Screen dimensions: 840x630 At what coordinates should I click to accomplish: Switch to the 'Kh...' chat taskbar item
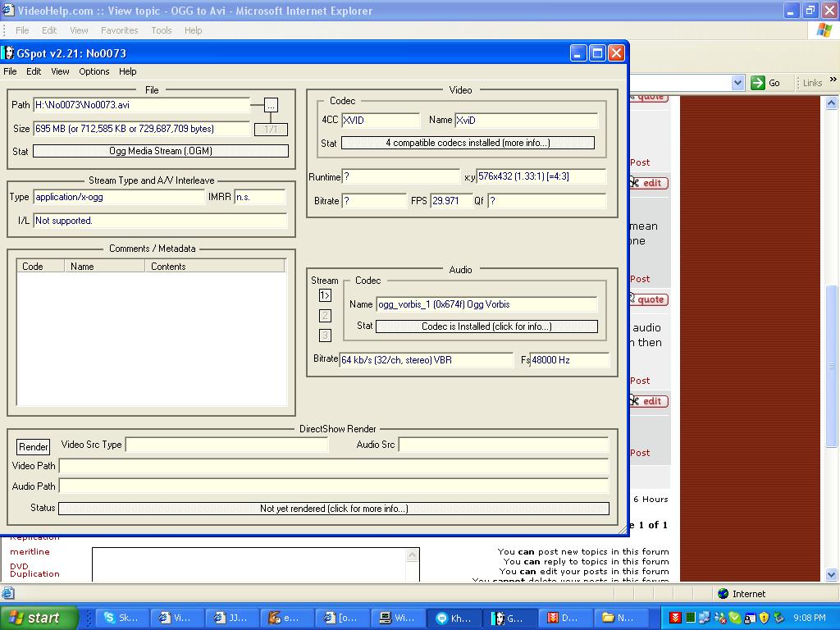pos(454,618)
